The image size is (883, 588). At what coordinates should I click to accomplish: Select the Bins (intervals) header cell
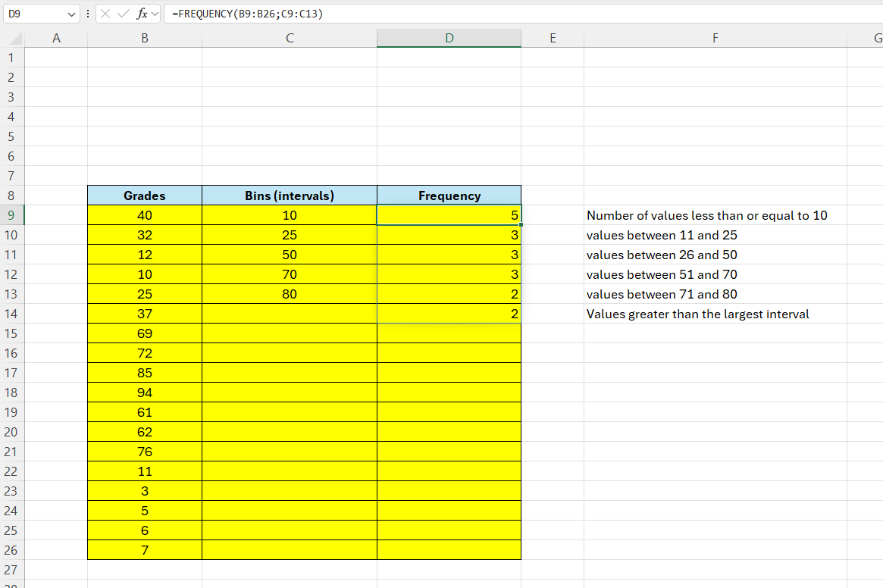[x=289, y=195]
